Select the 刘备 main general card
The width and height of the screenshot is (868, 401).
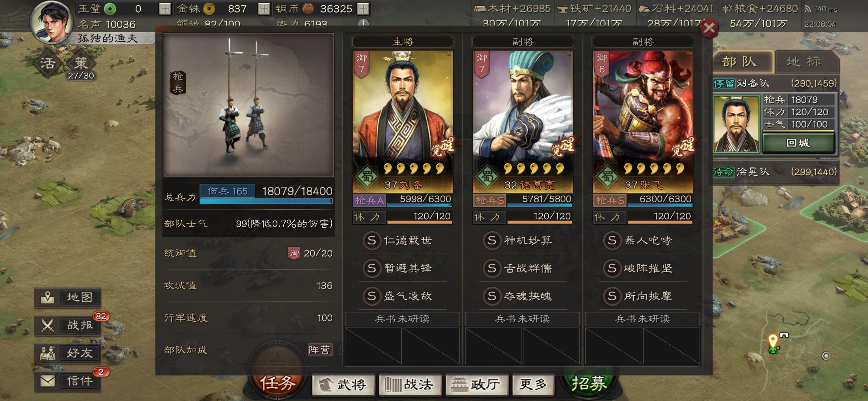(402, 122)
